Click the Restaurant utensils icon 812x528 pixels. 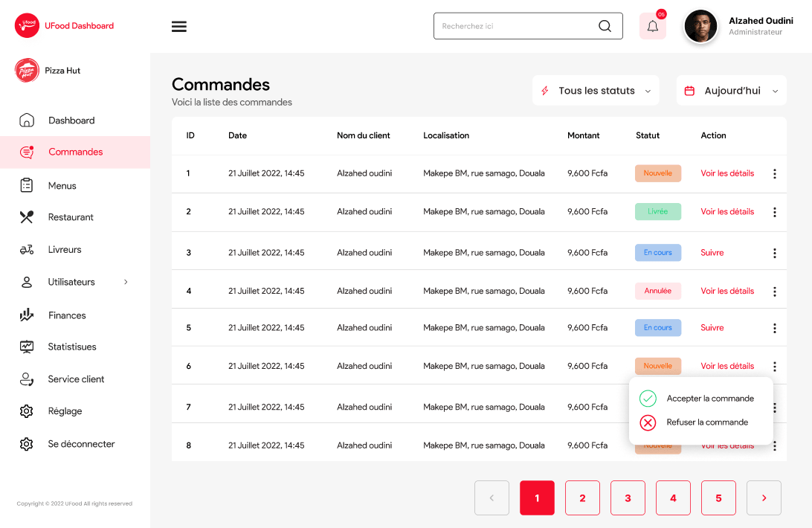pos(27,217)
